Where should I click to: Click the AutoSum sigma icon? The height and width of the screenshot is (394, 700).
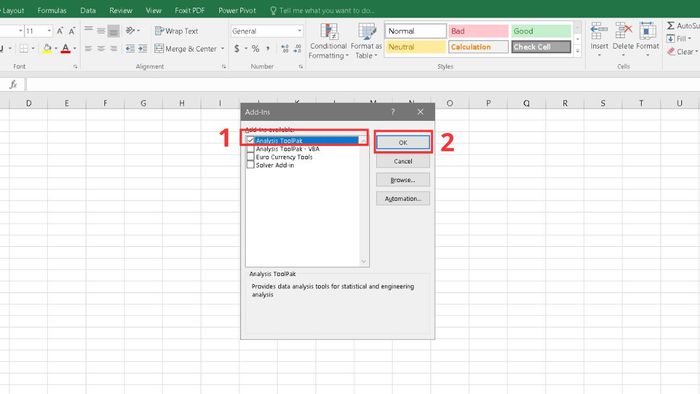tap(671, 26)
